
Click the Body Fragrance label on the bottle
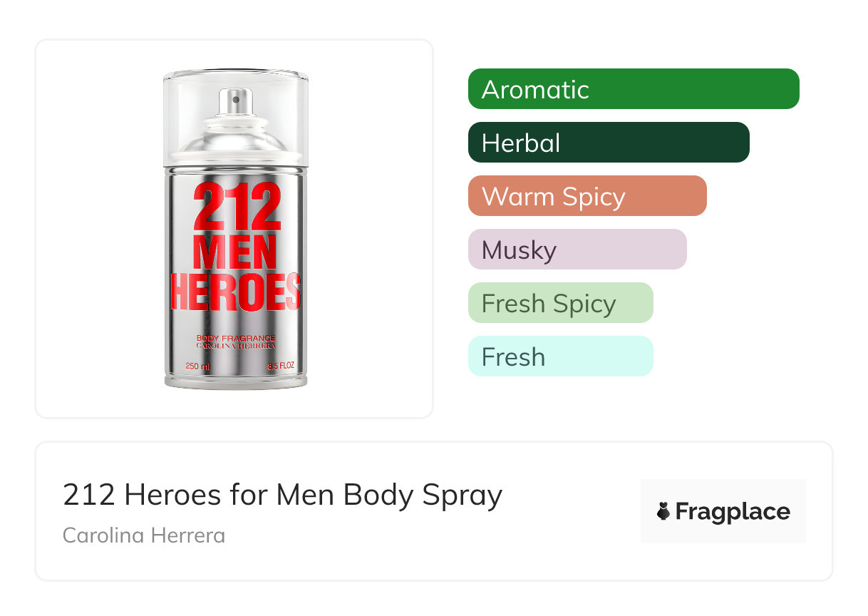point(236,337)
